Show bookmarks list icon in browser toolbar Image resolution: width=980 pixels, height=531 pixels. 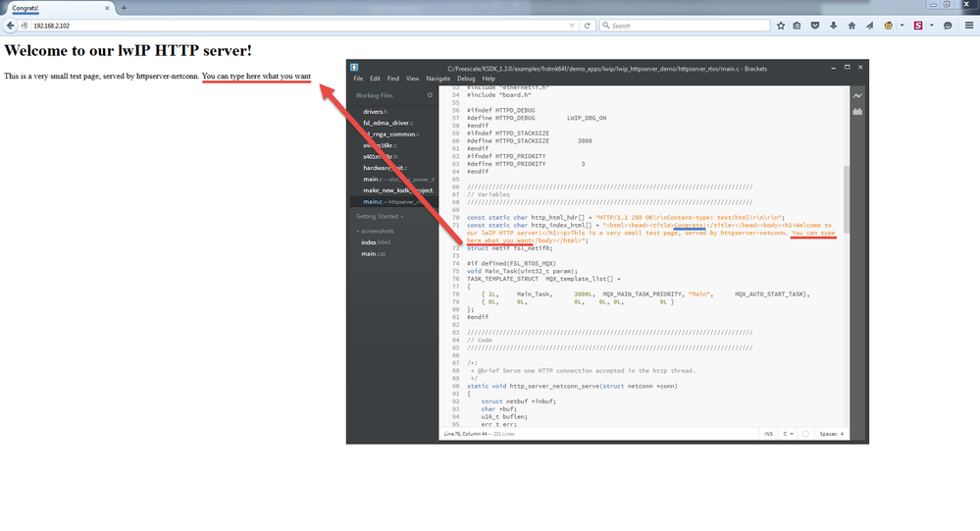coord(797,26)
